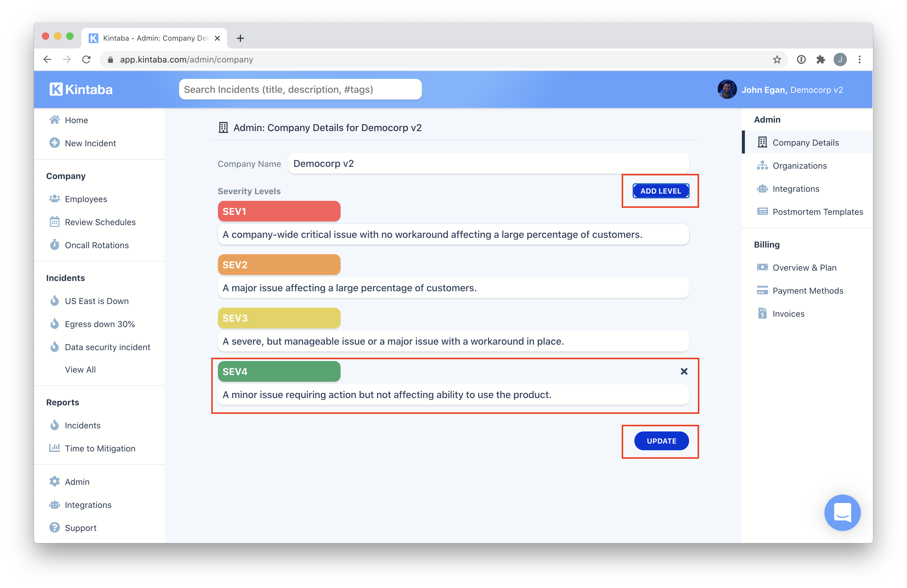Remove the SEV4 level with the X
Screen dimensions: 907x588
pos(684,371)
